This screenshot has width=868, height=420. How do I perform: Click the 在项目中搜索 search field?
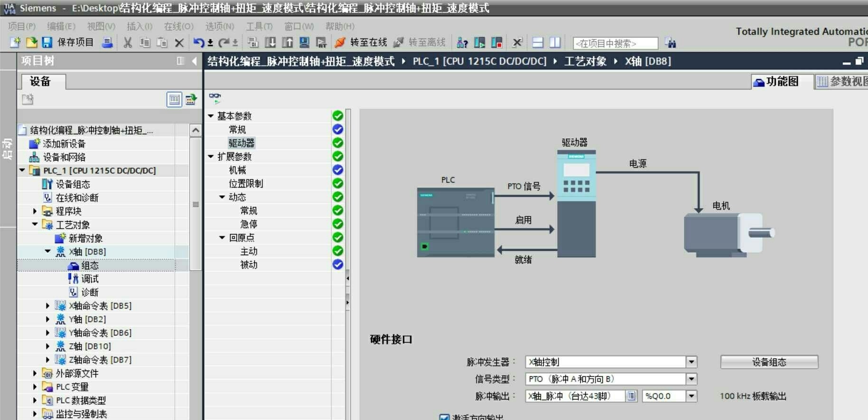click(x=616, y=44)
